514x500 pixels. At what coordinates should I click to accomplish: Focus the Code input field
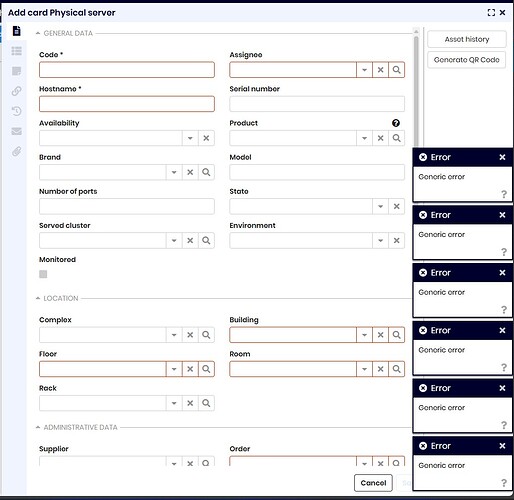pyautogui.click(x=127, y=70)
